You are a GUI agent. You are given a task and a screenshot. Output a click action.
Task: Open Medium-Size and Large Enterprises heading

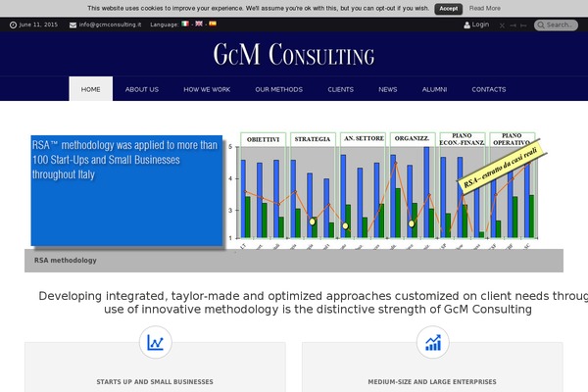point(432,381)
